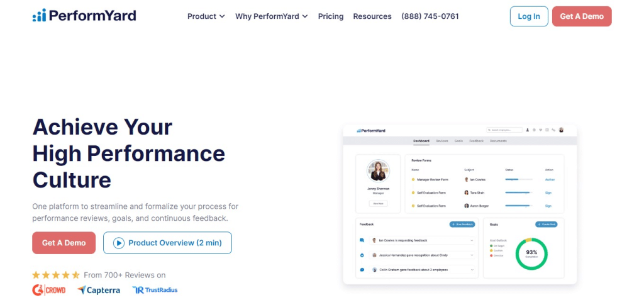The height and width of the screenshot is (300, 644).
Task: Click the Author action link
Action: pos(550,180)
